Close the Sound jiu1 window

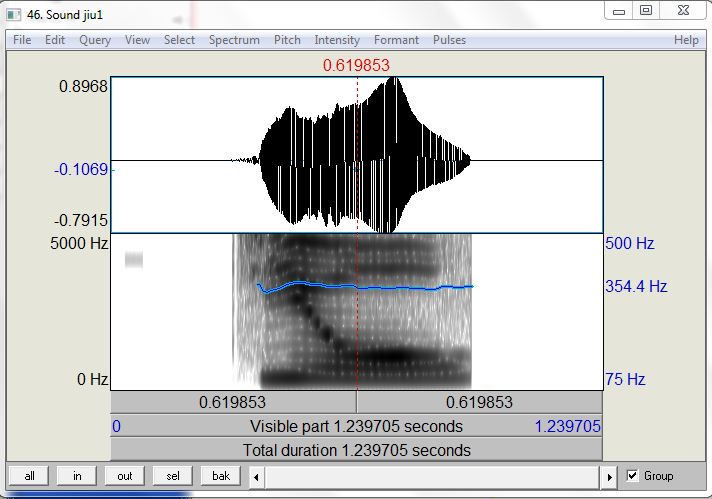[x=683, y=11]
